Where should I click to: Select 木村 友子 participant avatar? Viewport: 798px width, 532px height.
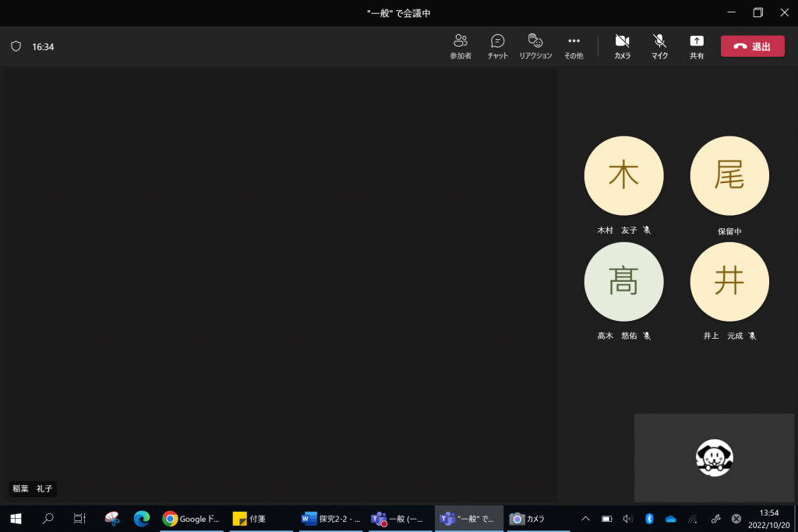(x=623, y=175)
